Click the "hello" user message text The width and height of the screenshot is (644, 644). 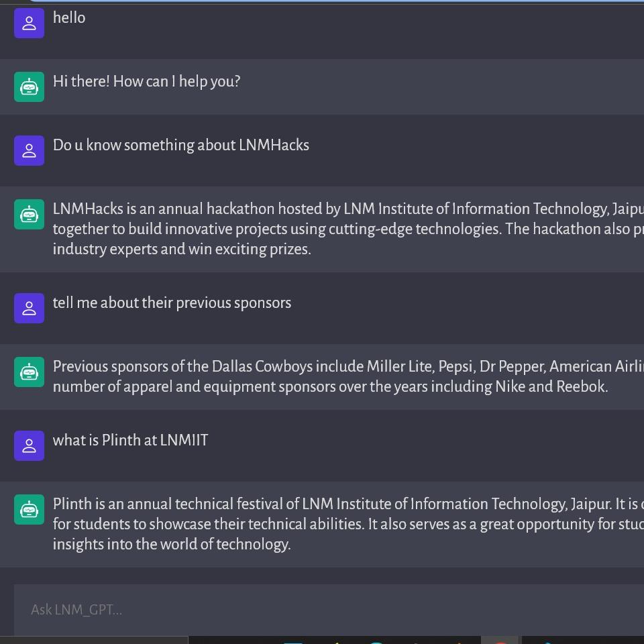click(x=69, y=17)
